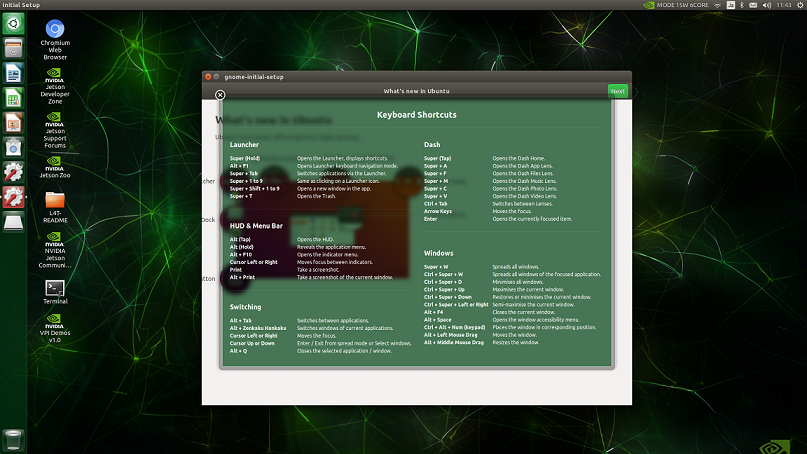807x454 pixels.
Task: Click the HUD & Menu Bar heading
Action: click(x=256, y=225)
